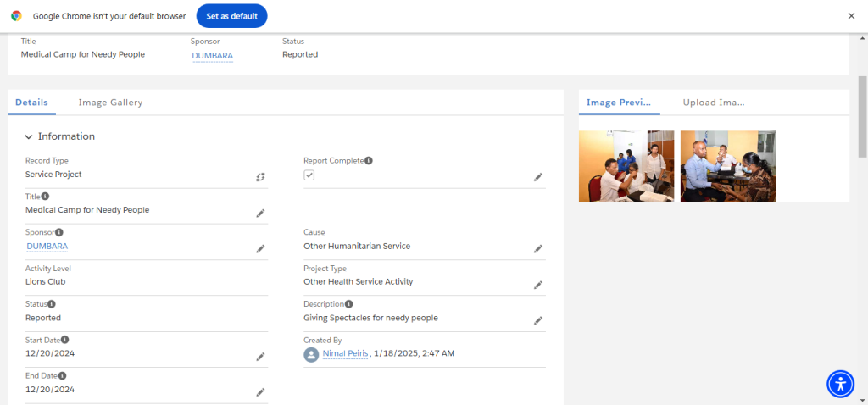Screen dimensions: 868x405
Task: Open the accessibility widget icon
Action: [x=841, y=384]
